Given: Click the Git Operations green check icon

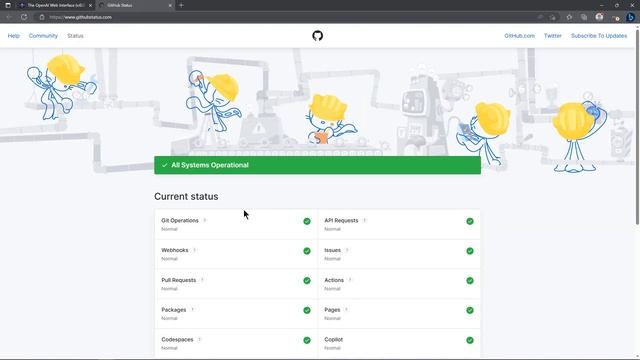Looking at the screenshot, I should 307,221.
